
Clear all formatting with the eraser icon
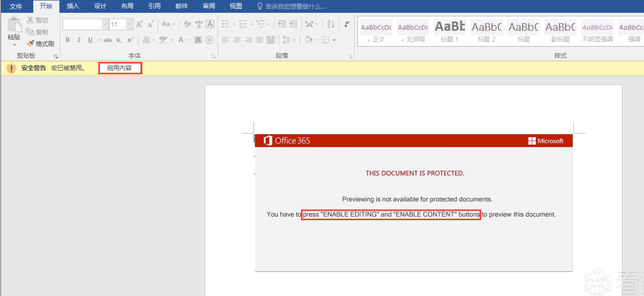click(x=187, y=24)
